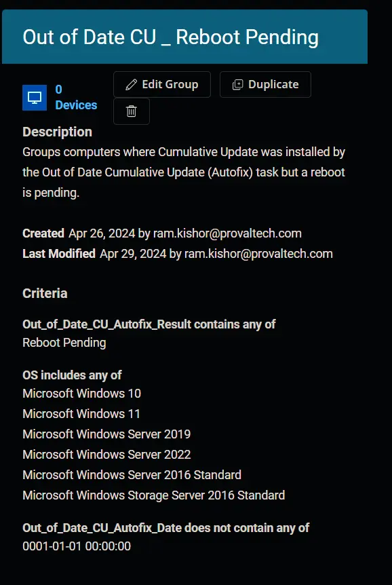Select the Microsoft Windows Server 2022 entry
Image resolution: width=392 pixels, height=585 pixels.
tap(106, 455)
